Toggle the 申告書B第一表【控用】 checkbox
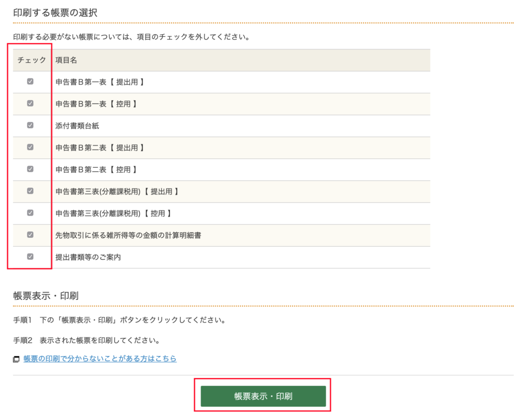Screen dimensions: 532x414 [x=30, y=103]
